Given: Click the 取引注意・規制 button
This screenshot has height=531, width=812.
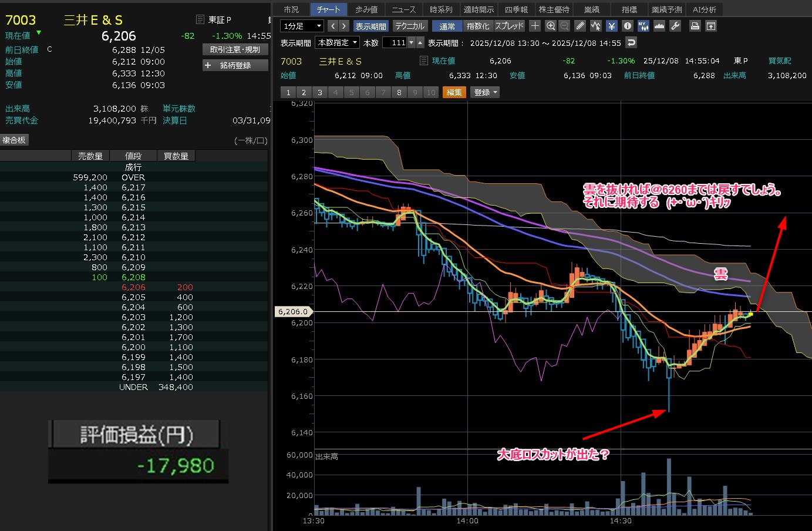Looking at the screenshot, I should [235, 49].
